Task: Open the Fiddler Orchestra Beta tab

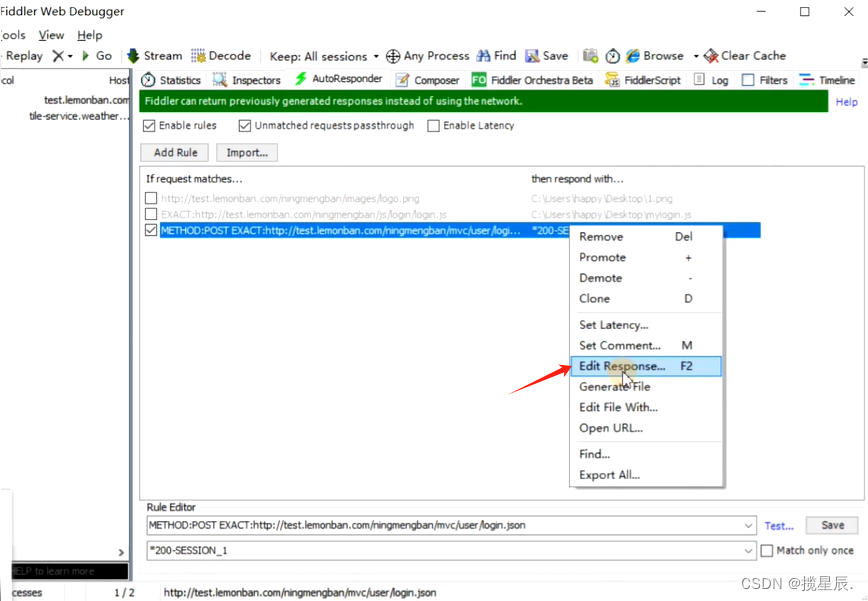Action: 533,80
